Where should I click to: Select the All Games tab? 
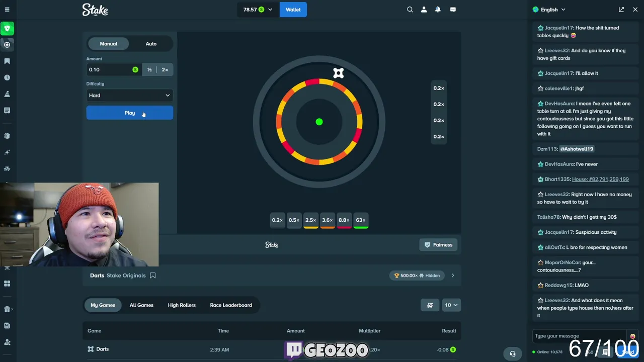click(141, 305)
